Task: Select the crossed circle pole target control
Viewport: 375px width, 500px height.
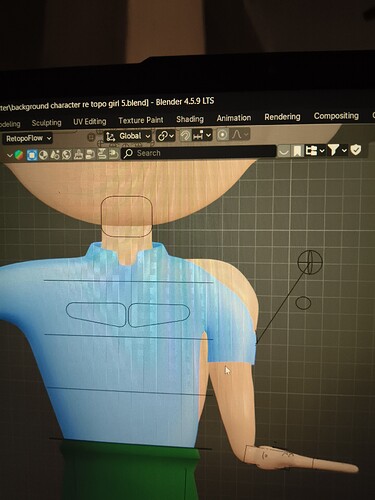Action: (310, 262)
